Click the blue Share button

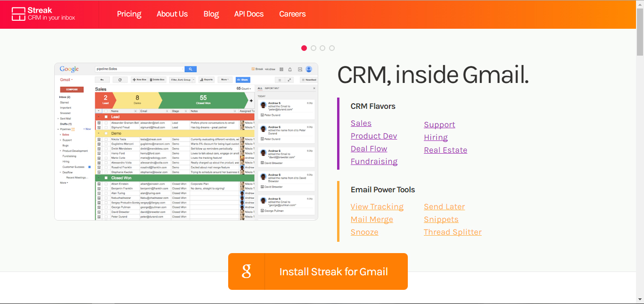tap(243, 80)
